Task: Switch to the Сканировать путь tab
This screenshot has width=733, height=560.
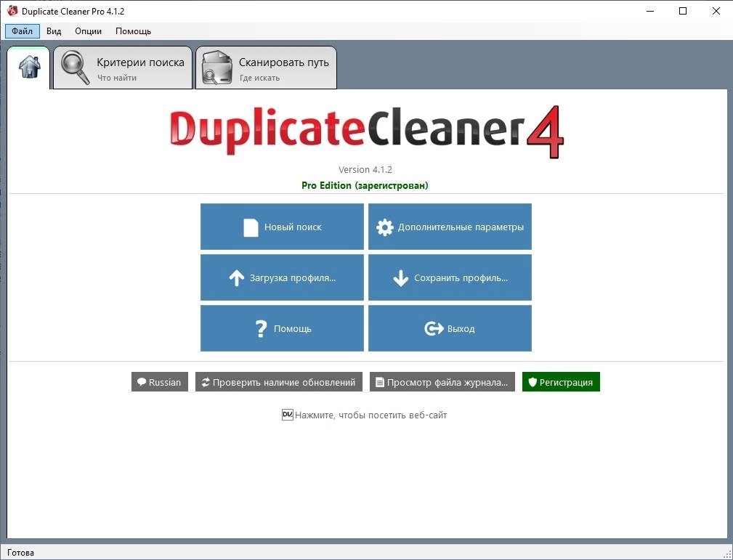Action: pyautogui.click(x=266, y=68)
